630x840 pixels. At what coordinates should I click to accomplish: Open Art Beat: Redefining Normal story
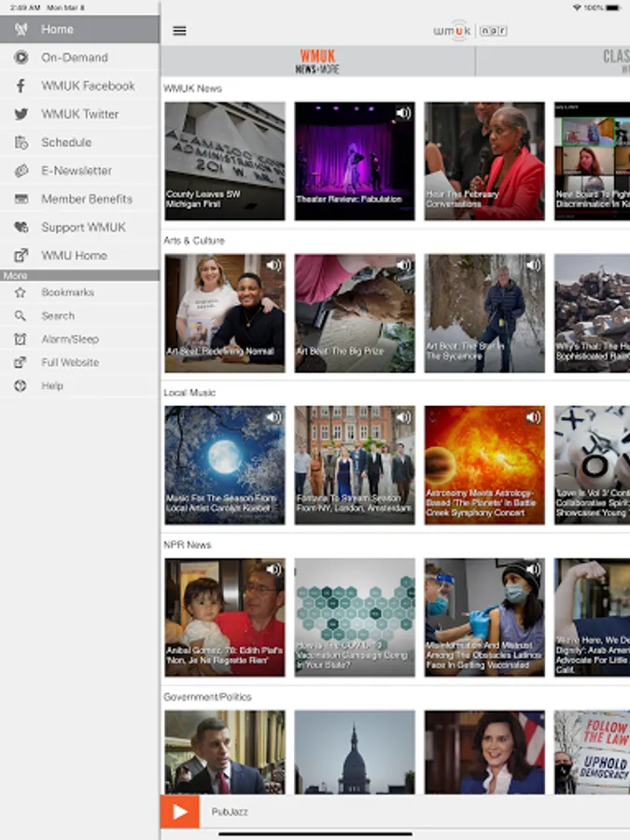(x=225, y=314)
